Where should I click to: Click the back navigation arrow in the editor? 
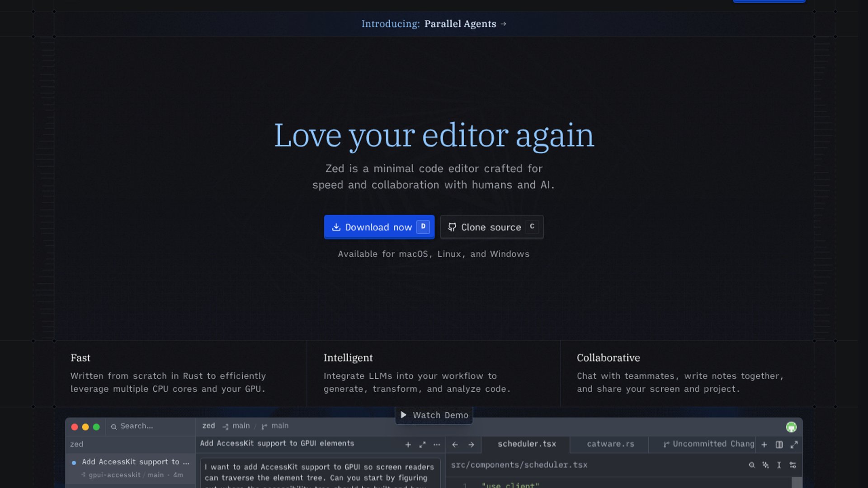[455, 445]
